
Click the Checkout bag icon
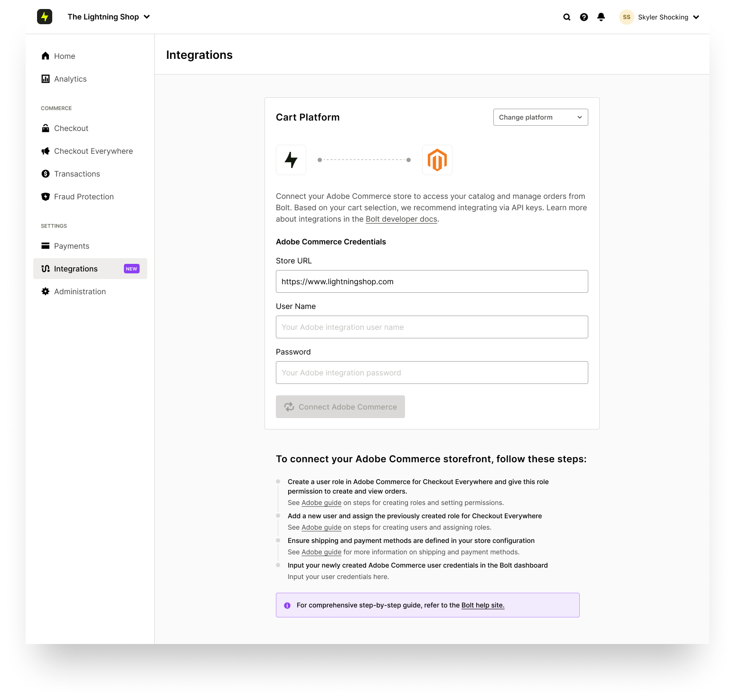point(46,128)
